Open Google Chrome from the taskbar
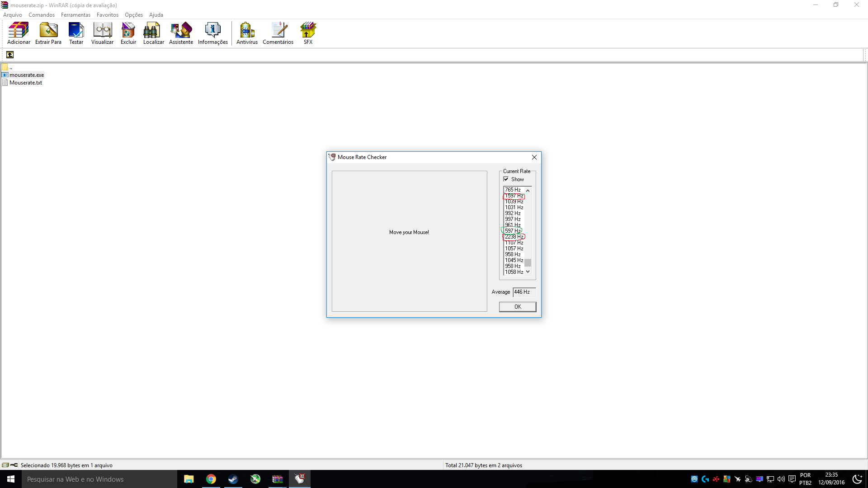This screenshot has height=488, width=868. [x=211, y=479]
